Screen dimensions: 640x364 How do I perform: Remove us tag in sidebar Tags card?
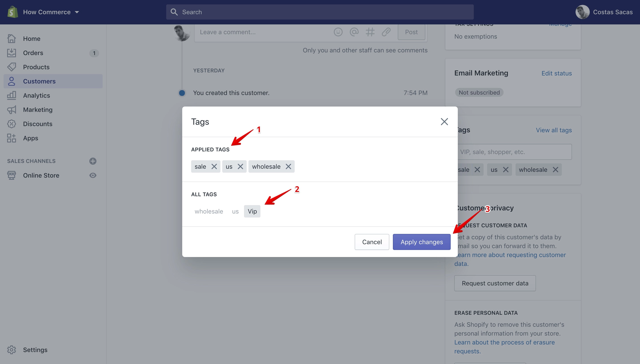(506, 170)
